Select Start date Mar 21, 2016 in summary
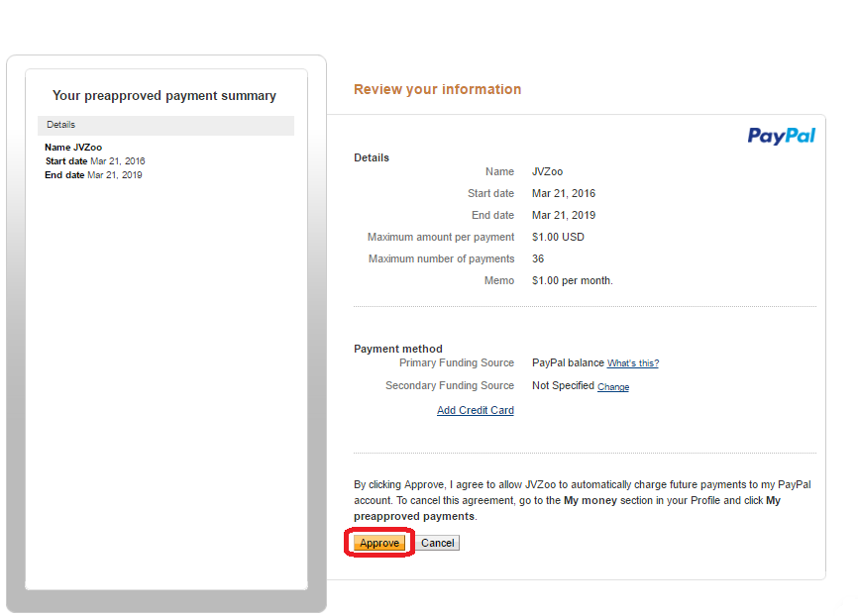Image resolution: width=858 pixels, height=616 pixels. (x=95, y=161)
